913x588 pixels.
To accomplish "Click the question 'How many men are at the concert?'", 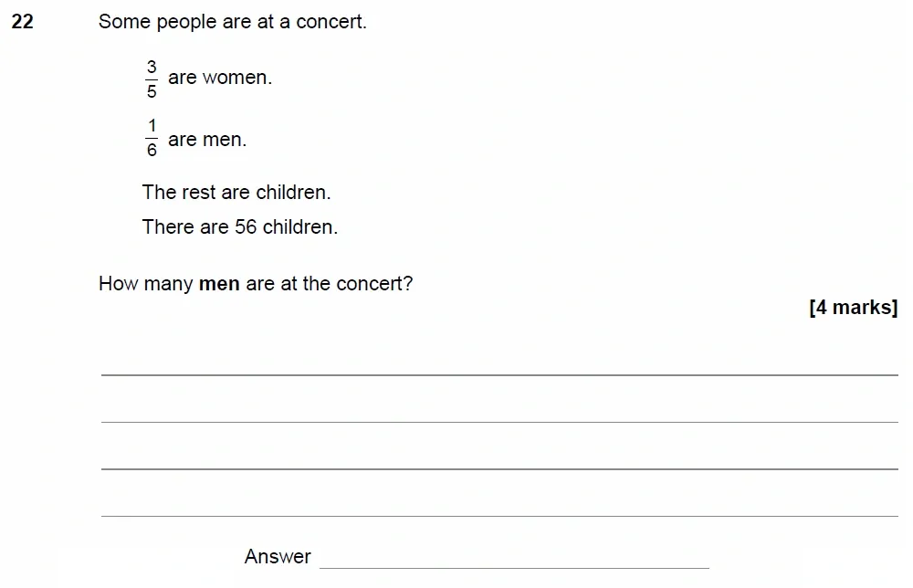I will [256, 284].
